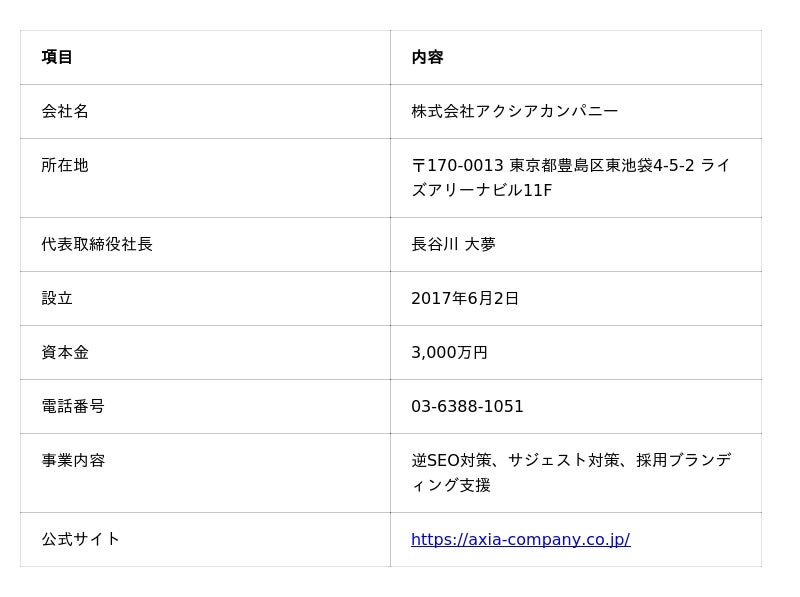This screenshot has height=597, width=800.
Task: Select the 事業内容 row label
Action: pyautogui.click(x=73, y=460)
